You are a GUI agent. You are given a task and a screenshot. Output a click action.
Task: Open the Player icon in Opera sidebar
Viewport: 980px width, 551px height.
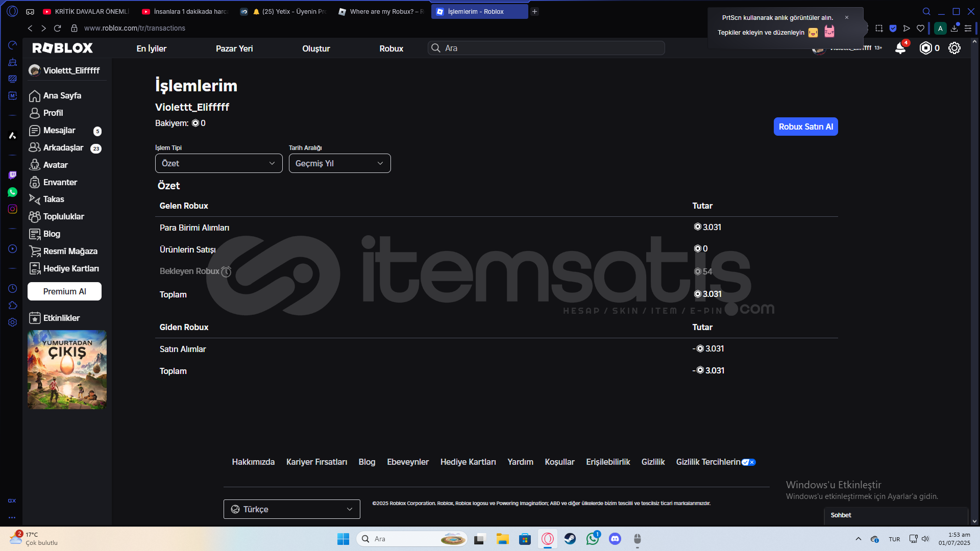tap(12, 249)
